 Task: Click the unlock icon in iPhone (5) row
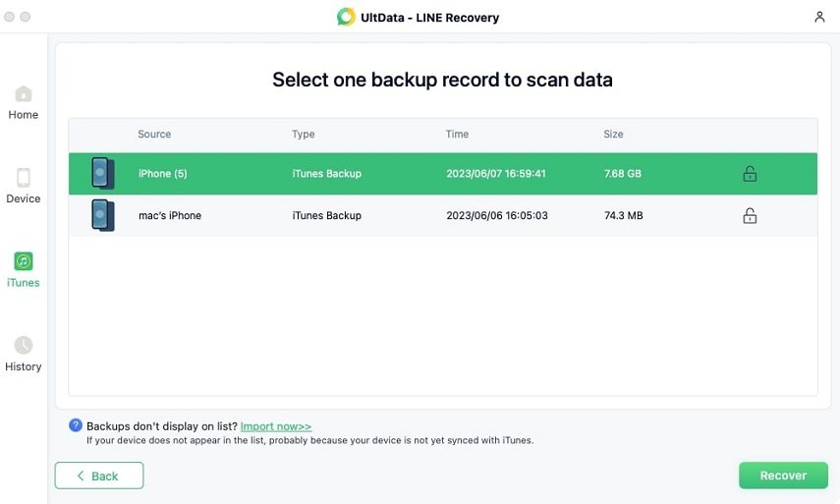tap(750, 174)
